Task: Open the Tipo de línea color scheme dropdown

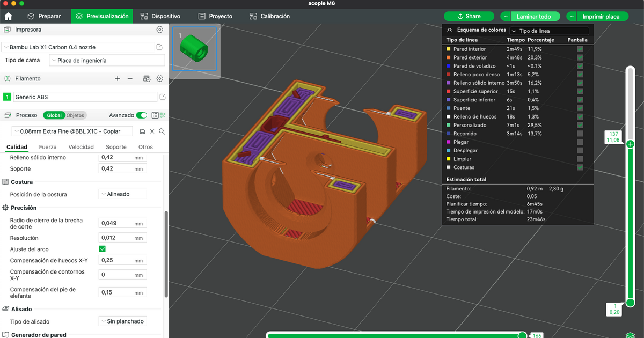Action: [x=548, y=31]
